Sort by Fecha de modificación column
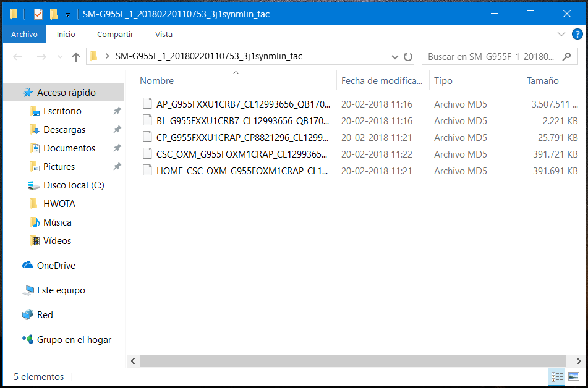 click(380, 81)
